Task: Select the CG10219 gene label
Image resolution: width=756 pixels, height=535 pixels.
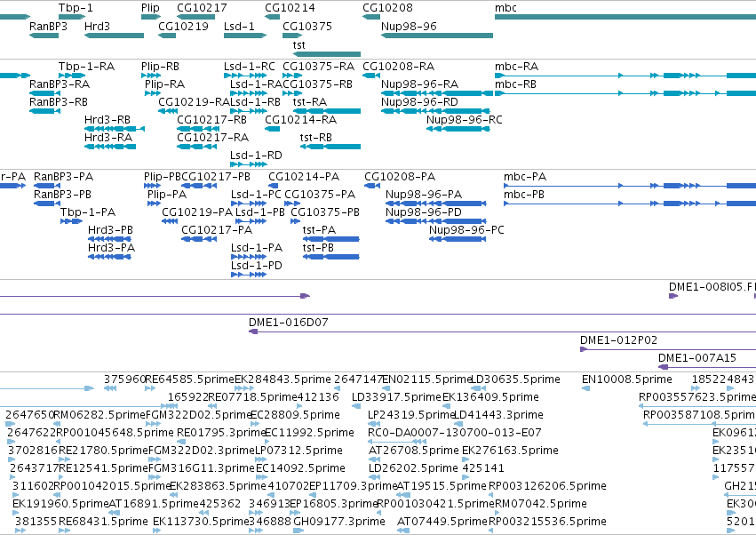Action: pyautogui.click(x=183, y=26)
